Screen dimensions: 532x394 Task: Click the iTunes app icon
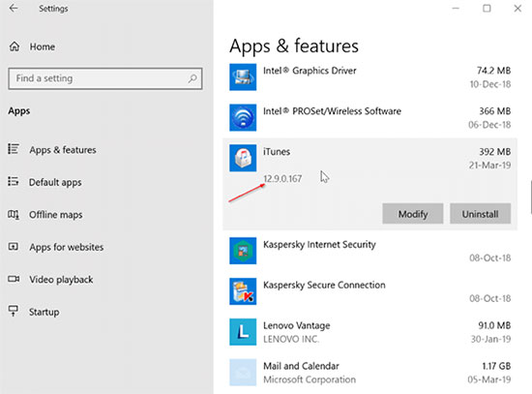pyautogui.click(x=243, y=159)
